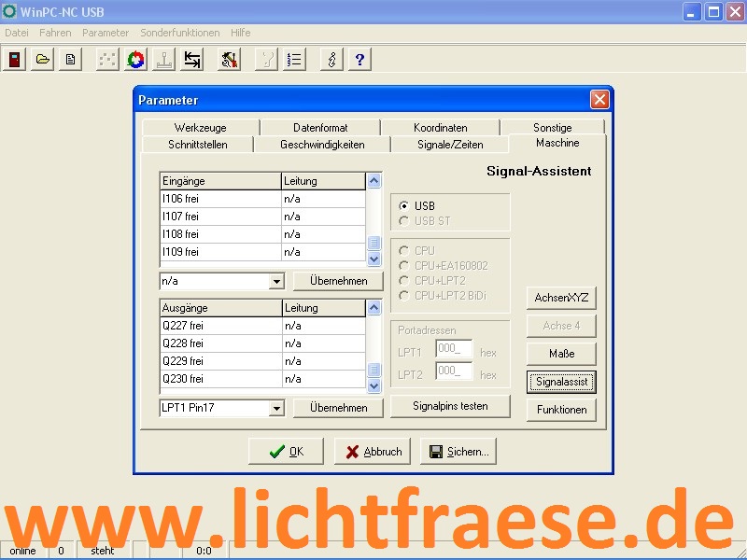The height and width of the screenshot is (560, 747).
Task: Click the greyed joystick toolbar icon
Action: pos(164,60)
